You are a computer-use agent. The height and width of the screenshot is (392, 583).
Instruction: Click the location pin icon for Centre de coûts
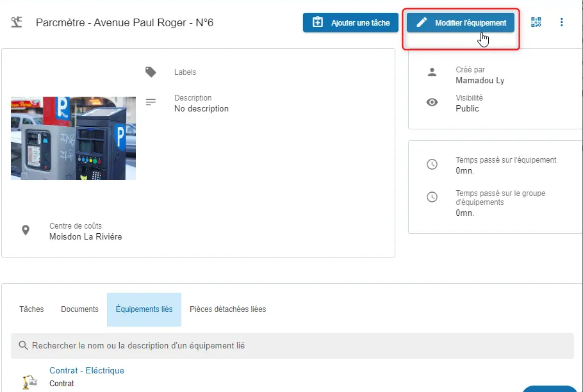coord(26,231)
